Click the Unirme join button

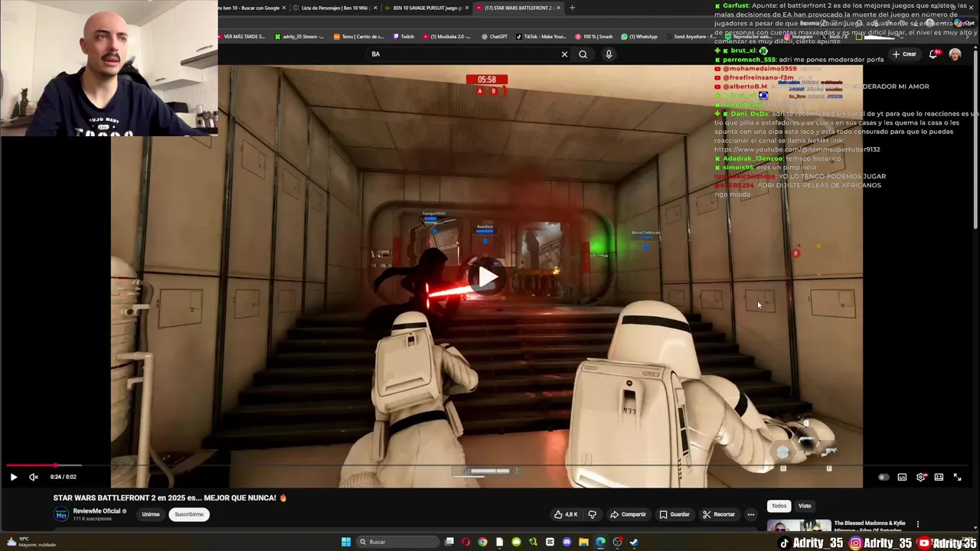151,514
